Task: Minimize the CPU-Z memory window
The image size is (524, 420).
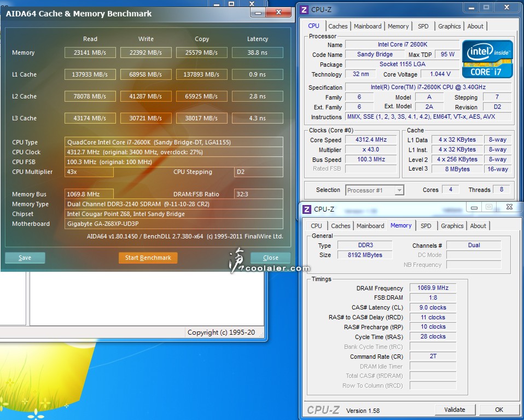Action: (474, 207)
